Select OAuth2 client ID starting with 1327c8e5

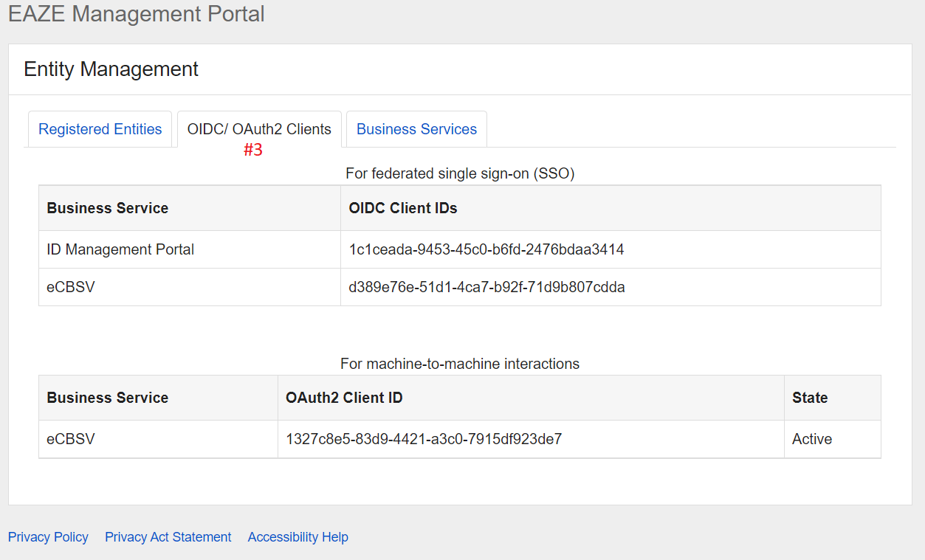[x=424, y=439]
